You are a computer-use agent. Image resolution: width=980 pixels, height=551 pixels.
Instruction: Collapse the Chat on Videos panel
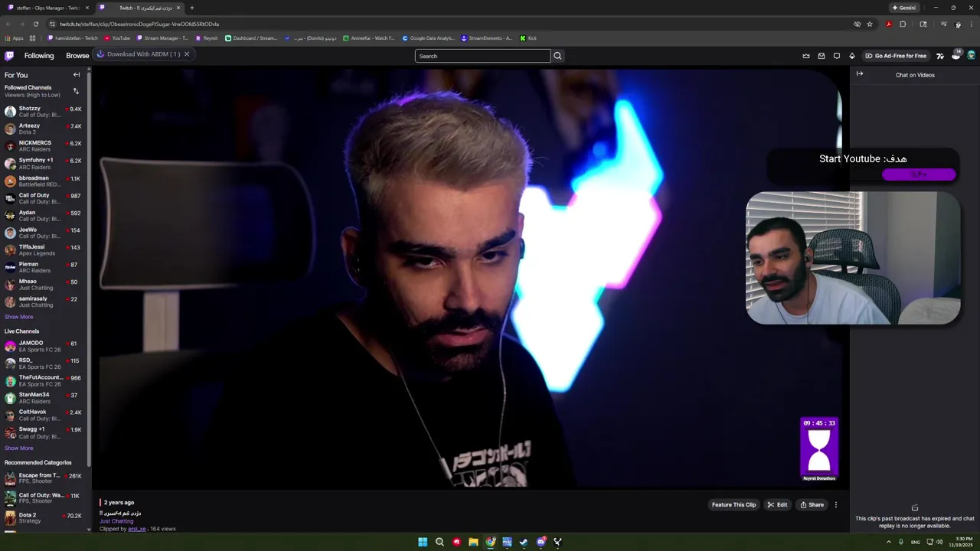coord(860,74)
